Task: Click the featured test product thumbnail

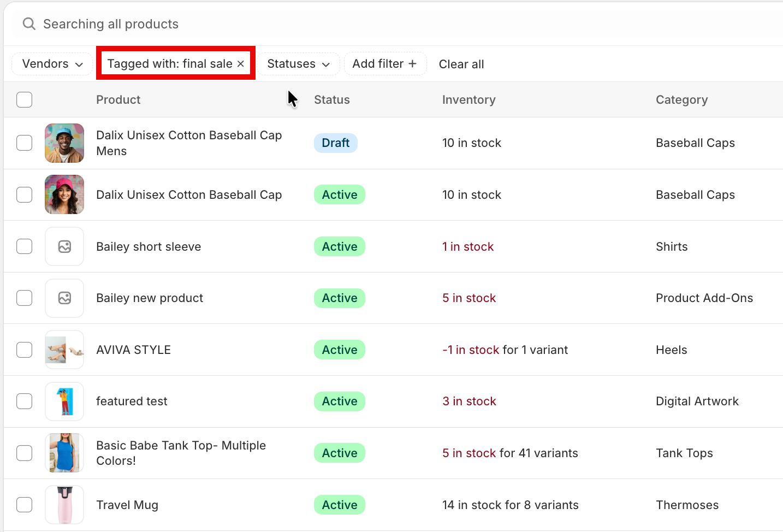Action: point(64,401)
